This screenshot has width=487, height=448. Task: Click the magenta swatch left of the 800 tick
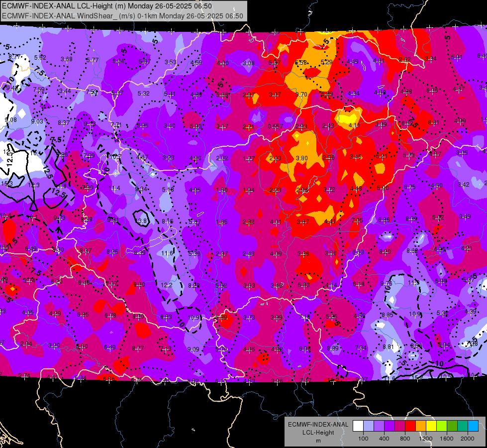point(400,426)
